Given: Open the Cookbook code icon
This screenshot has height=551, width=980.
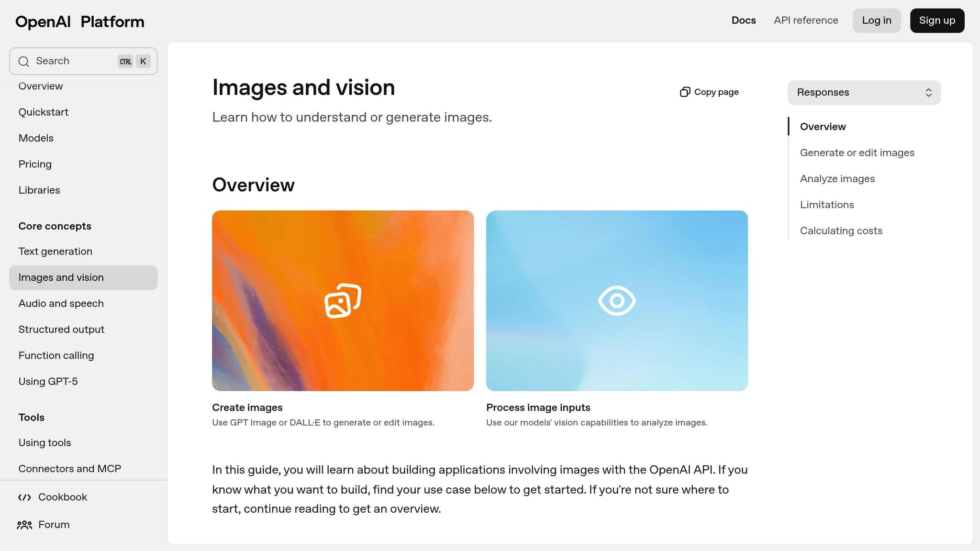Looking at the screenshot, I should point(24,497).
